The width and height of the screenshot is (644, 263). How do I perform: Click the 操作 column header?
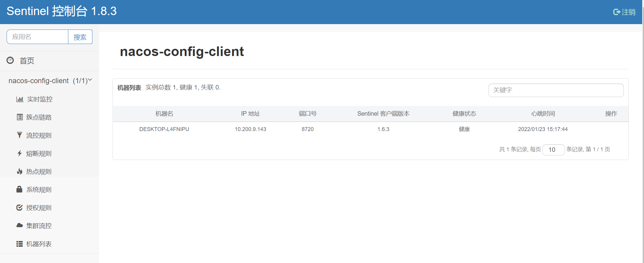pyautogui.click(x=611, y=114)
